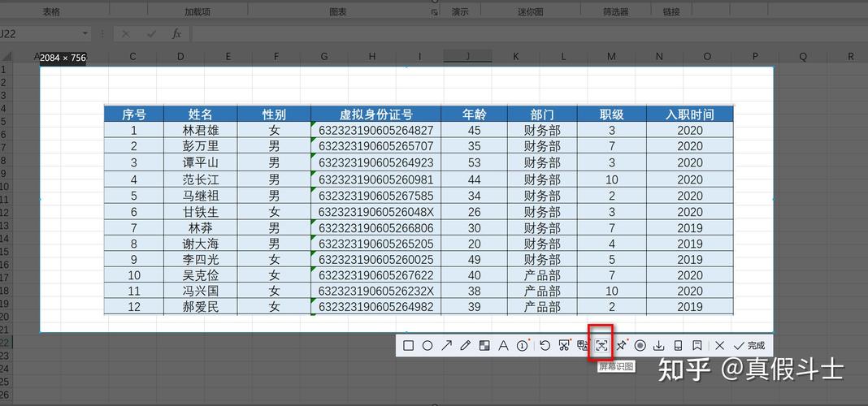Select column J header
The width and height of the screenshot is (868, 406).
click(467, 56)
